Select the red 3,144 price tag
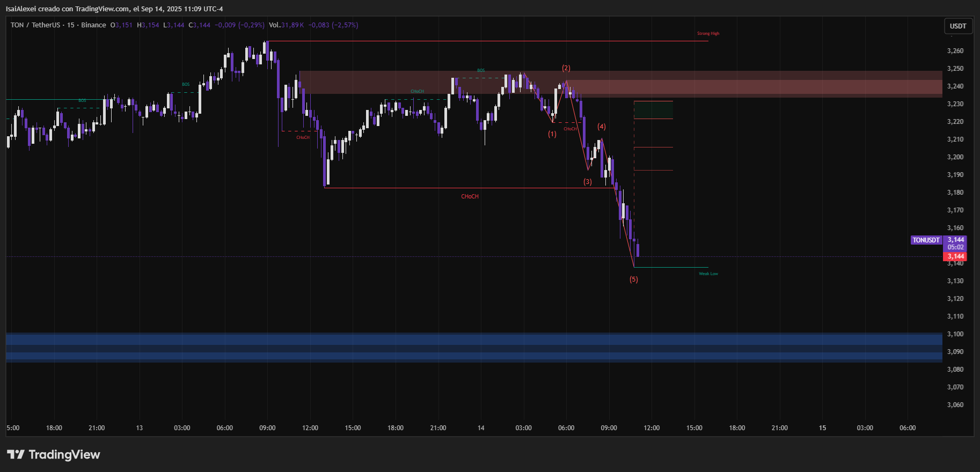 click(955, 256)
